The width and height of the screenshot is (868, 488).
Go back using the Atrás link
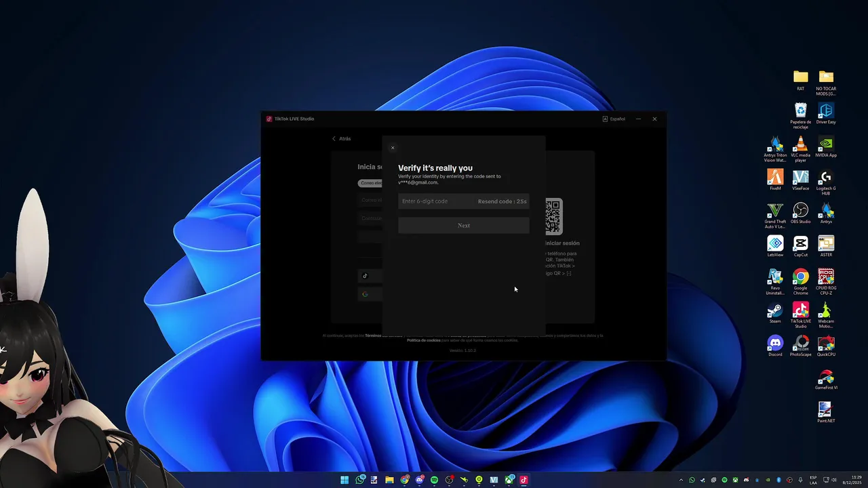(x=341, y=138)
